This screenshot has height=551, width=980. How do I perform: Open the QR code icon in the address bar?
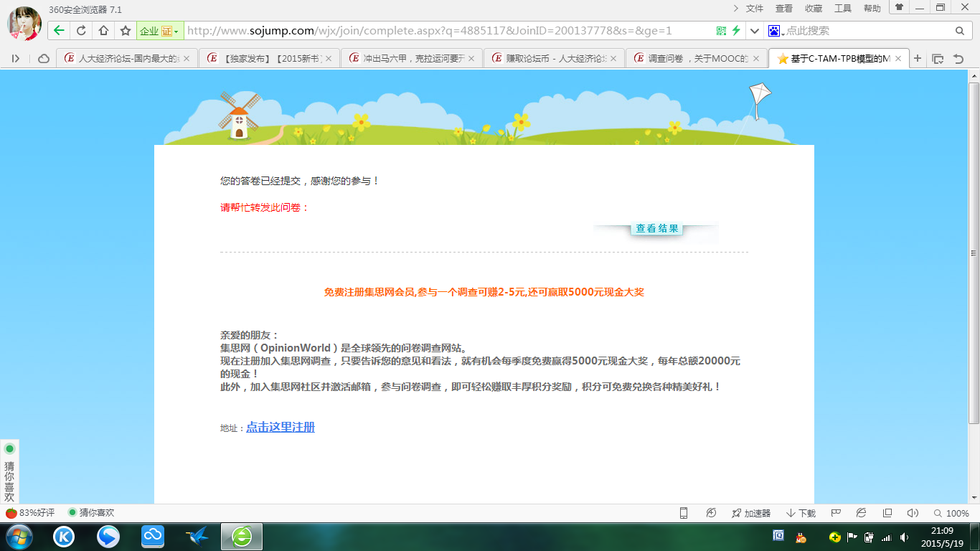pos(722,31)
